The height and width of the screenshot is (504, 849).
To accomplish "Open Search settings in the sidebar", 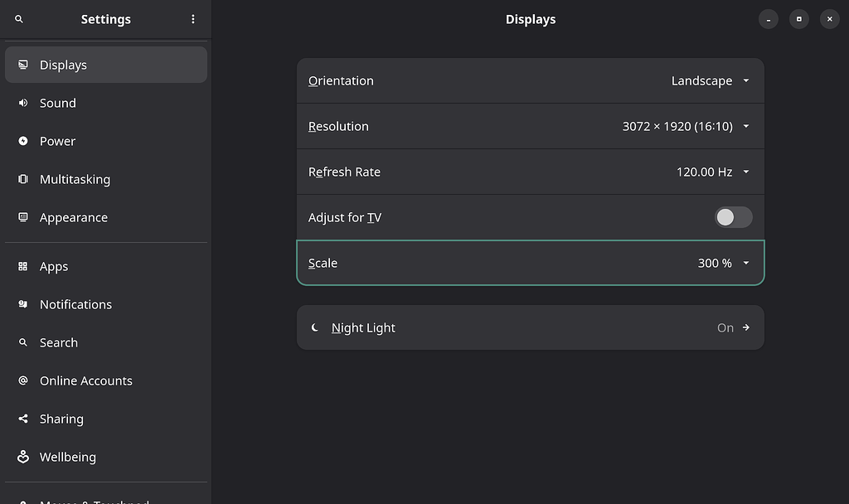I will tap(59, 342).
